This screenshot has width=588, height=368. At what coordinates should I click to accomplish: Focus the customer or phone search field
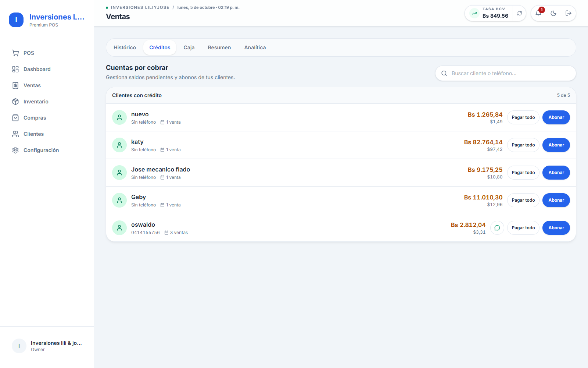tap(506, 73)
